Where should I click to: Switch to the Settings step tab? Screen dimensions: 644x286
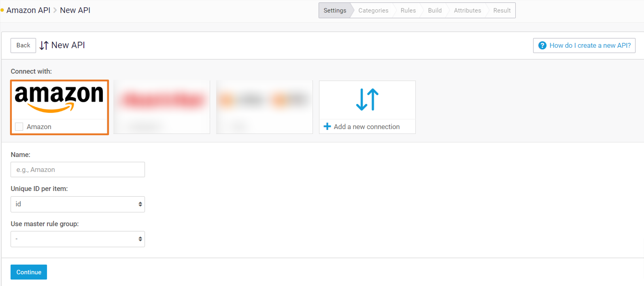[335, 11]
